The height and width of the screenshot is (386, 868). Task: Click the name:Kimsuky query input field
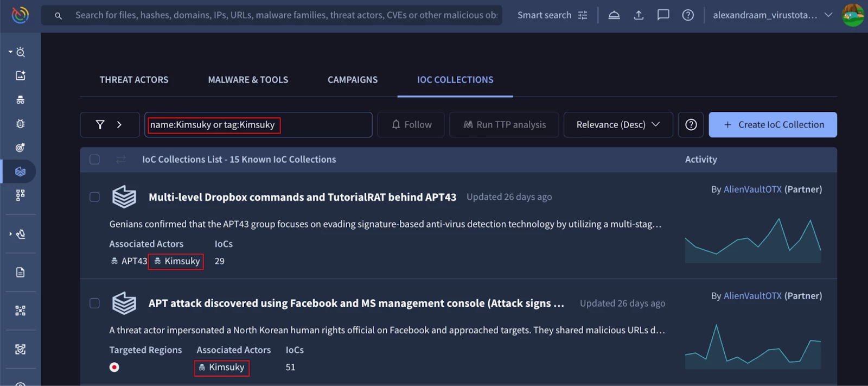tap(258, 125)
